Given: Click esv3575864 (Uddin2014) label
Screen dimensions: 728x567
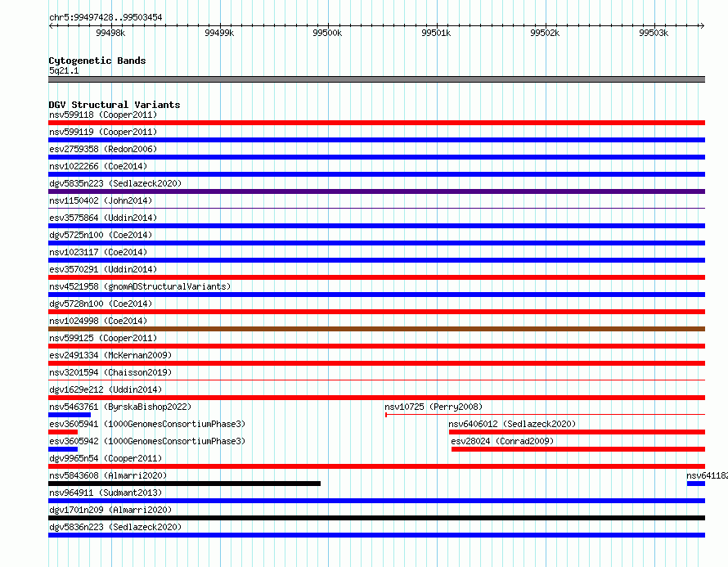Looking at the screenshot, I should coord(103,218).
